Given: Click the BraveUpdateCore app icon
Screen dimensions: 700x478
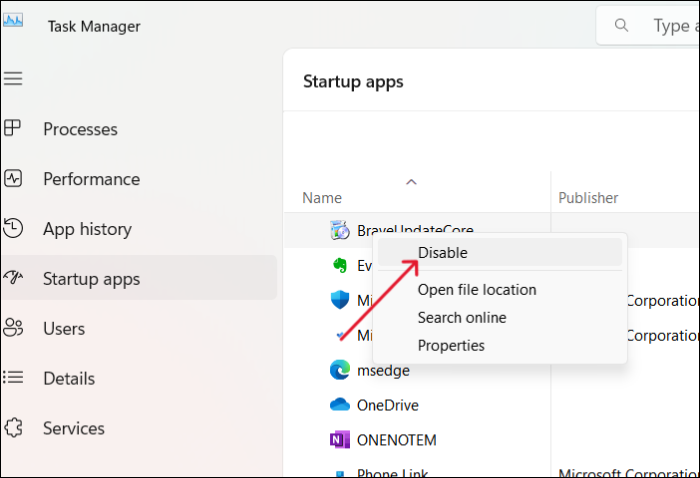Looking at the screenshot, I should [339, 231].
